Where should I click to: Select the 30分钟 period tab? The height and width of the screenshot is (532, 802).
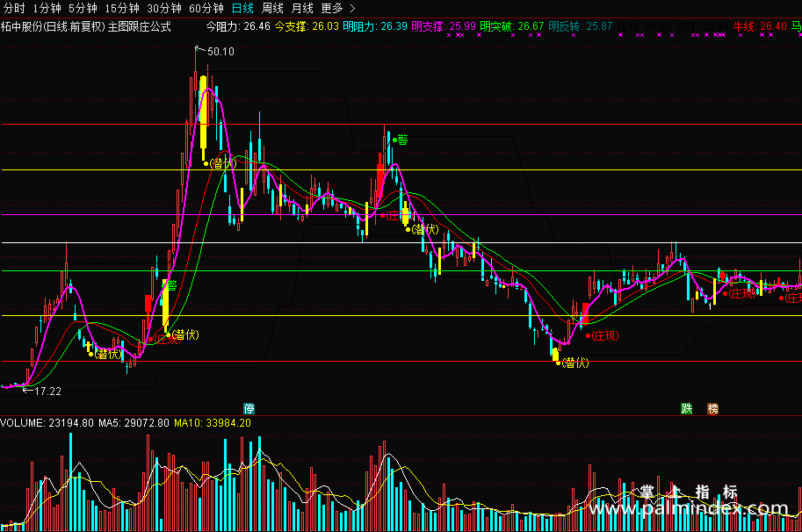(x=164, y=8)
